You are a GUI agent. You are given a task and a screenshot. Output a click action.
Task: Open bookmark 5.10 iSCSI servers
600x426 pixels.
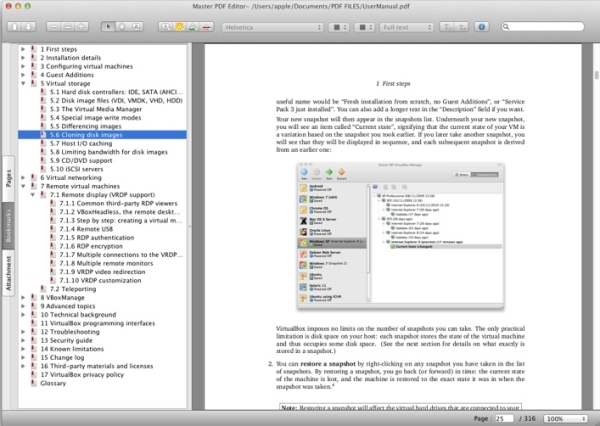pyautogui.click(x=77, y=169)
